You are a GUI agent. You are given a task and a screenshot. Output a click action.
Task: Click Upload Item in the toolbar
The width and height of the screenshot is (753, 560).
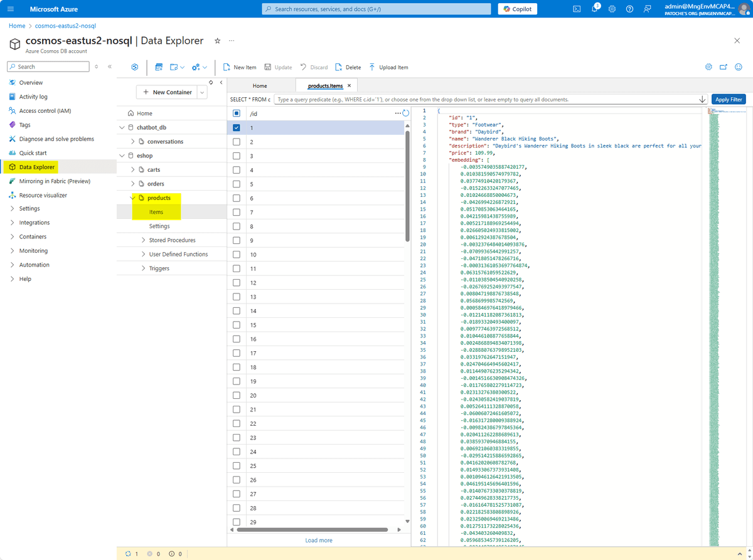[x=388, y=67]
